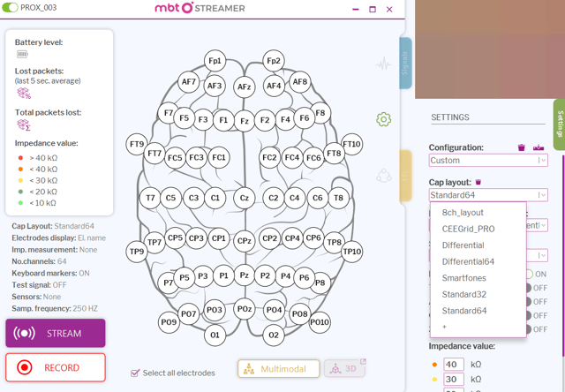565x392 pixels.
Task: Select the F8 electrode
Action: coord(320,113)
